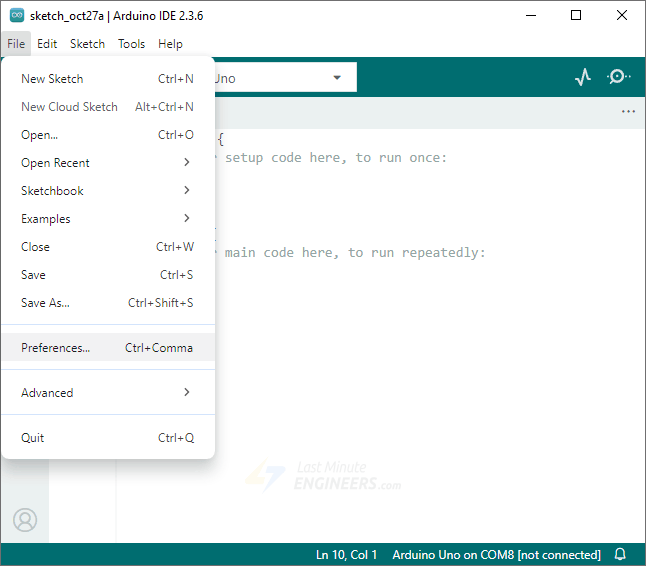Select the Open... menu entry
Viewport: 646px width, 566px height.
point(108,135)
